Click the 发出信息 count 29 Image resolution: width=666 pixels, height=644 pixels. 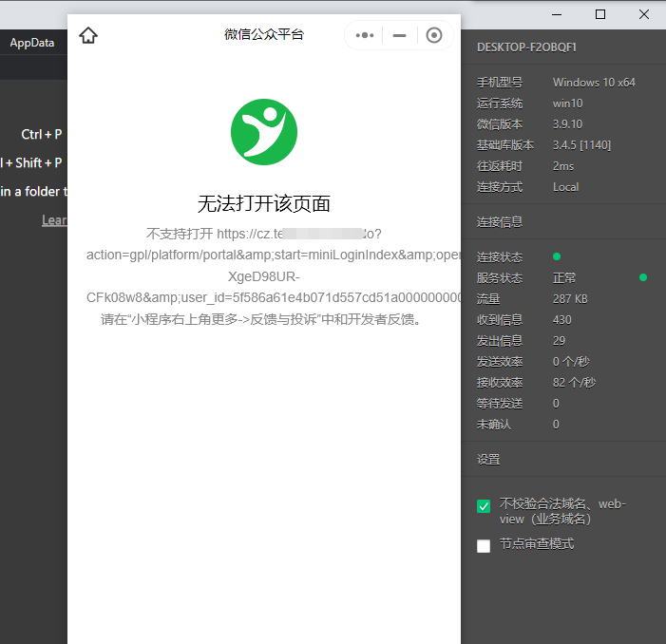point(559,341)
